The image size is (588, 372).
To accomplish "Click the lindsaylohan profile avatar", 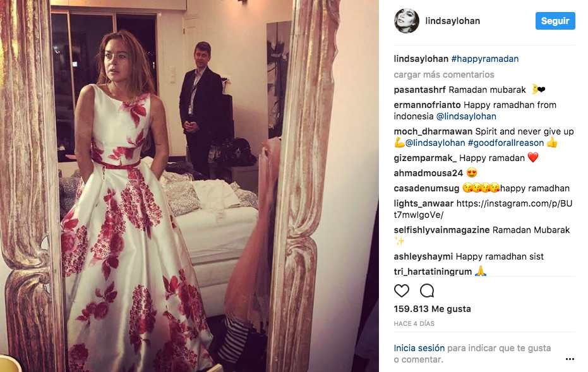I will pos(407,21).
